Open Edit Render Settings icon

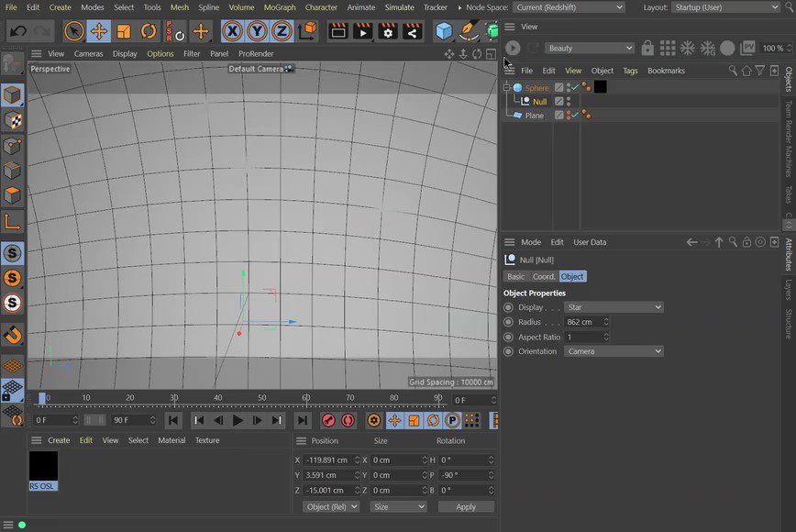(x=388, y=32)
